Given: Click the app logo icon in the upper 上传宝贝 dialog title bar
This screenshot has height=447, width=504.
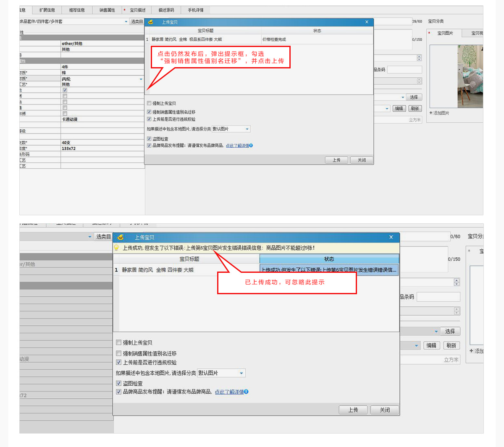Looking at the screenshot, I should pos(151,22).
